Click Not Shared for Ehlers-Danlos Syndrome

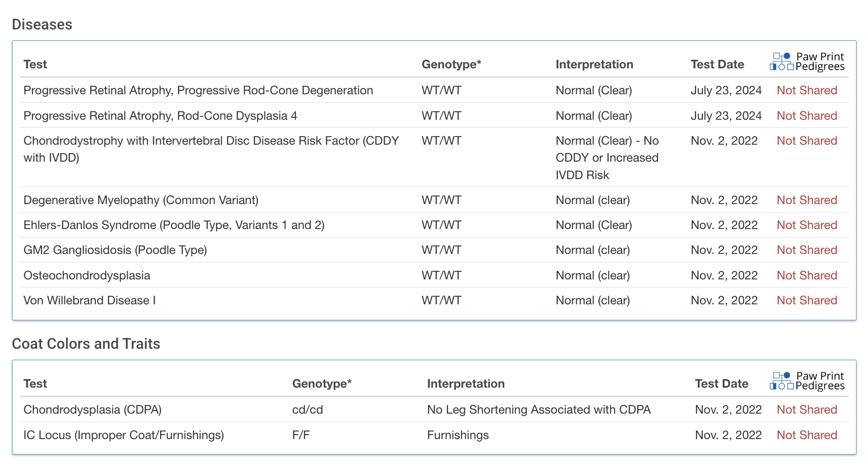pos(807,225)
